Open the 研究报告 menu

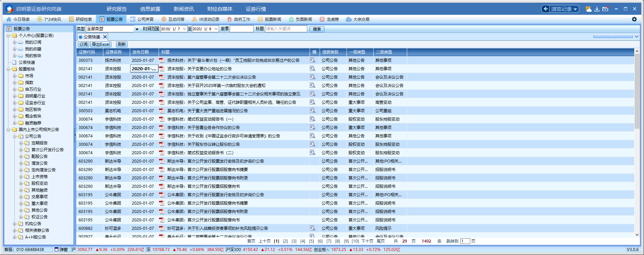(x=117, y=9)
